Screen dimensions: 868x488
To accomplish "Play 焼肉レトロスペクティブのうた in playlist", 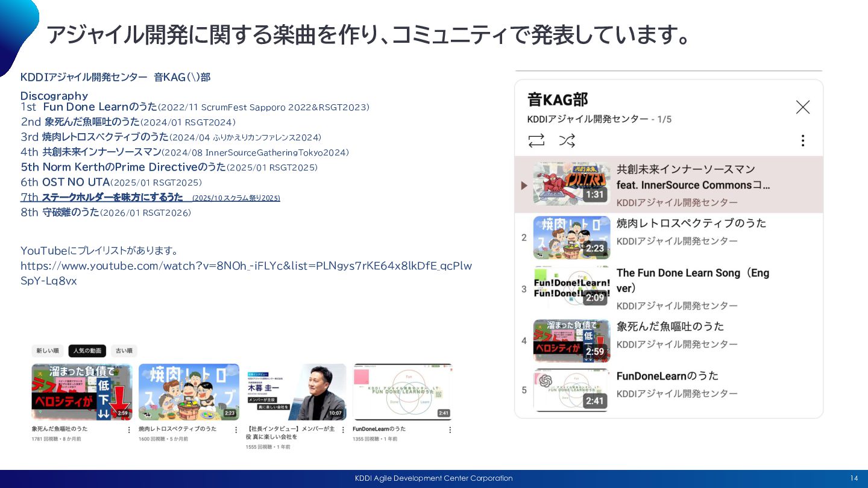I will [691, 224].
